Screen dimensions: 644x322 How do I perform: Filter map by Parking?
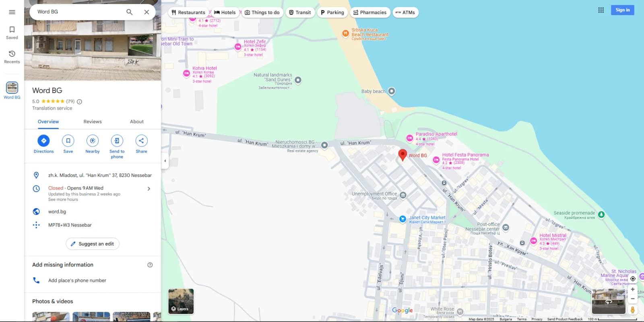point(332,12)
